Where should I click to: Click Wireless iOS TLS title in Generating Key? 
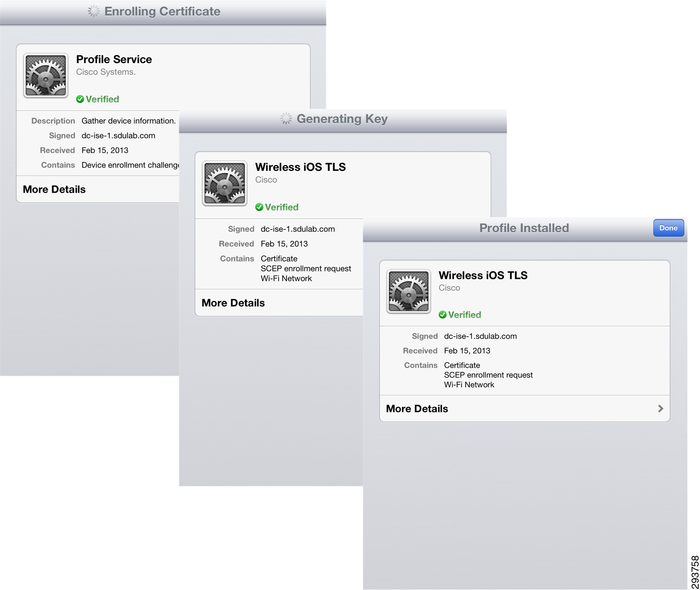[300, 167]
